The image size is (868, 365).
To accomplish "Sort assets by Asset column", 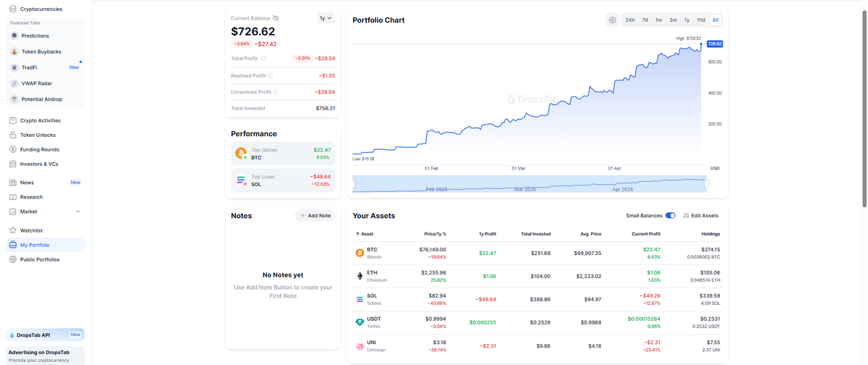I will pyautogui.click(x=365, y=234).
